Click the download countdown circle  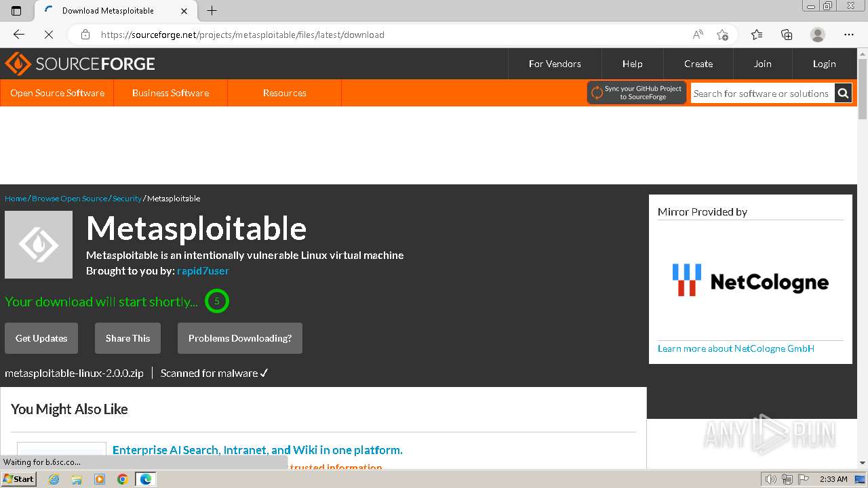point(217,301)
